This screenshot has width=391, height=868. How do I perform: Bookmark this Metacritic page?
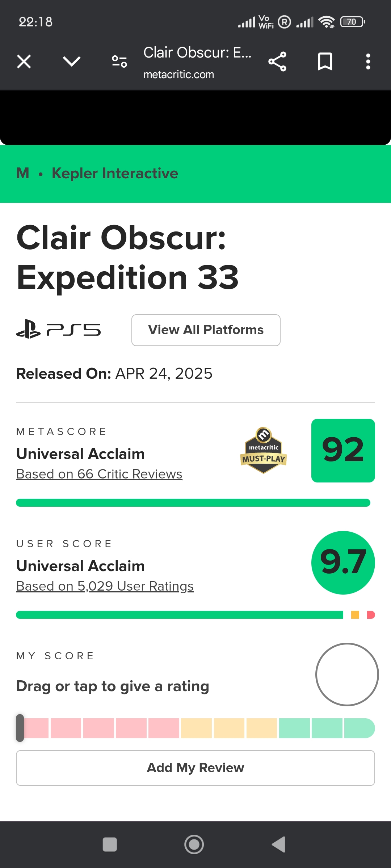coord(325,61)
